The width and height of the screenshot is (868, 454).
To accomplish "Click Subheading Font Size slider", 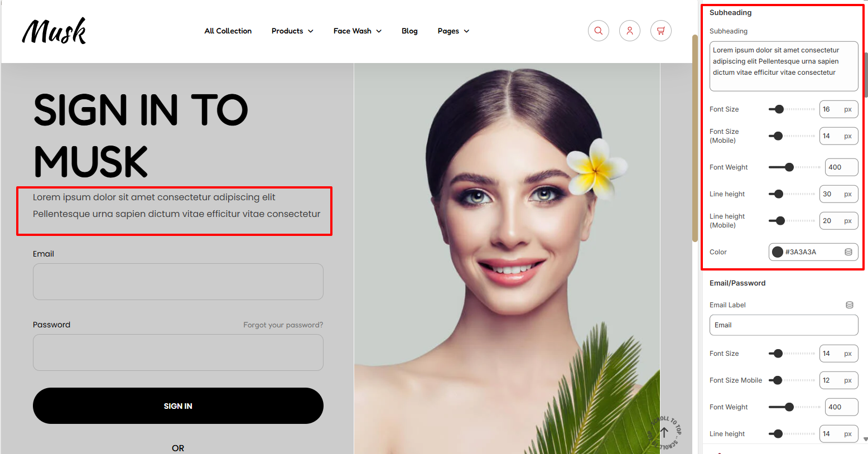I will click(792, 109).
